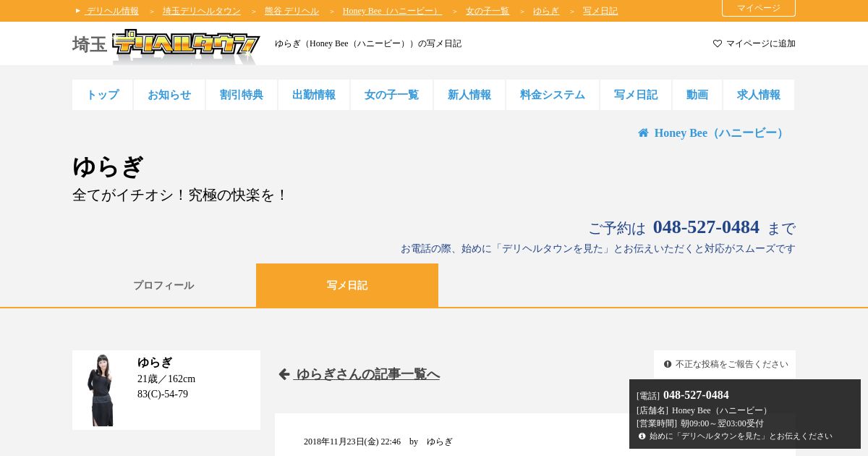Click the info icon in the phone popup
The image size is (868, 456).
(x=642, y=436)
